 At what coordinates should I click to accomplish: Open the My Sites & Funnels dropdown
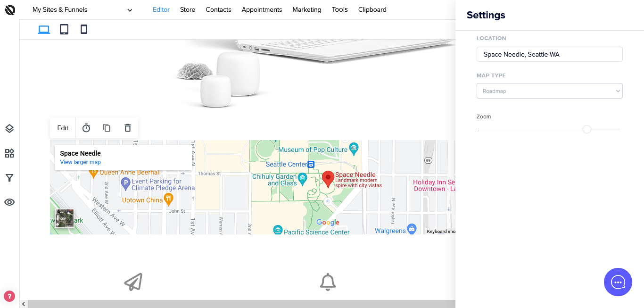pos(83,9)
